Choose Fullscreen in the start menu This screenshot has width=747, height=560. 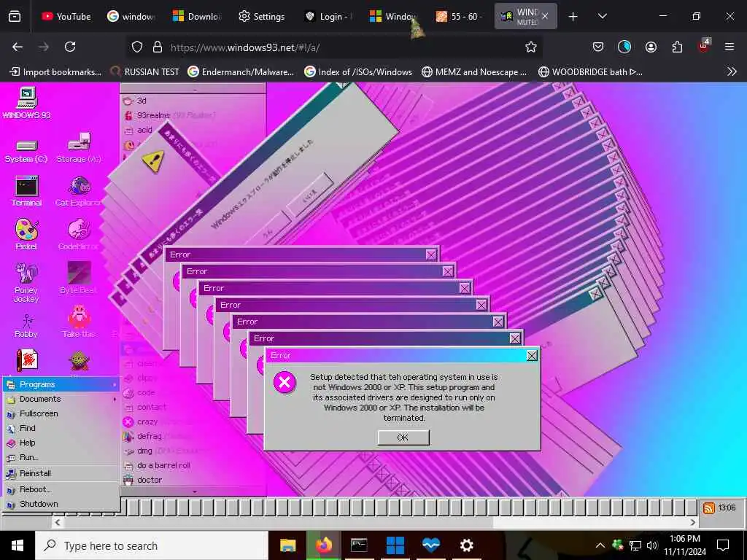pos(61,413)
